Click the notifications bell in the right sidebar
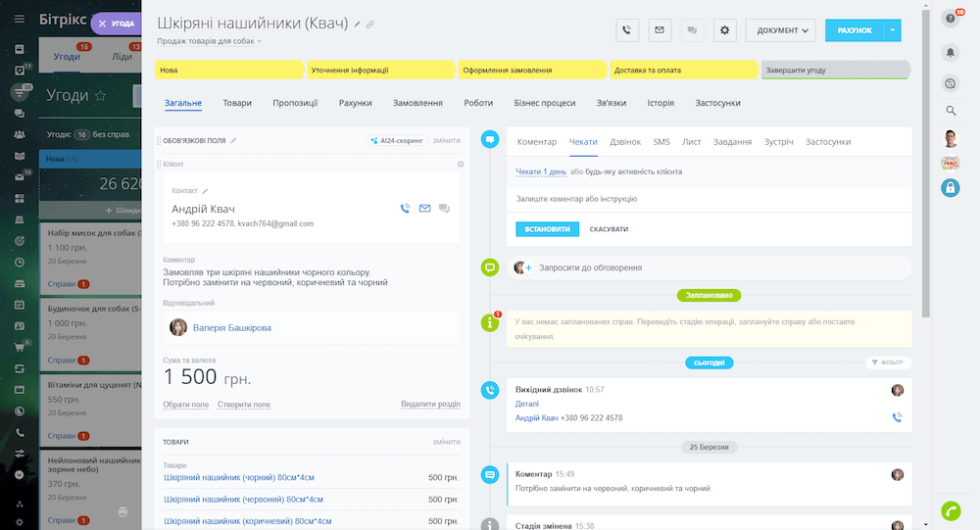980x530 pixels. 950,51
